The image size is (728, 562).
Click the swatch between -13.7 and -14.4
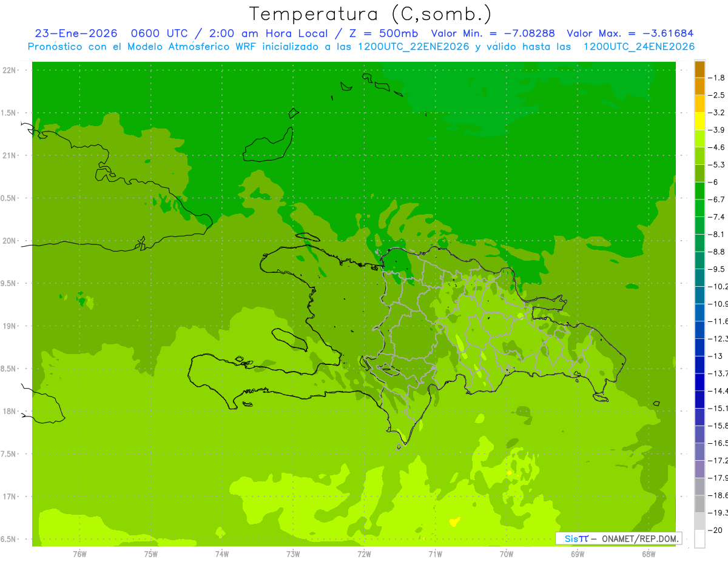699,382
